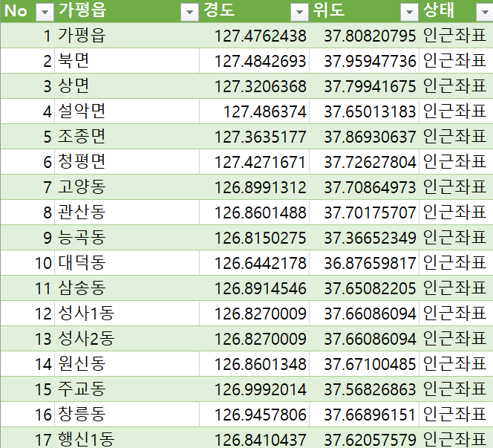
Task: Click the cell with text 북면
Action: point(127,61)
